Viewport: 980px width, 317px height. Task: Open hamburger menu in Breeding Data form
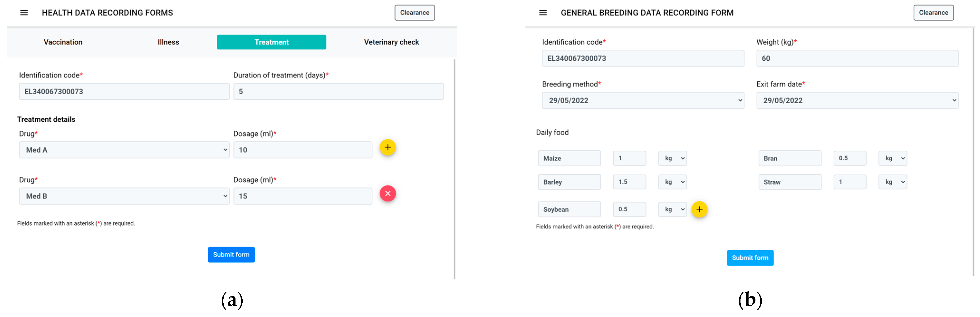[543, 13]
